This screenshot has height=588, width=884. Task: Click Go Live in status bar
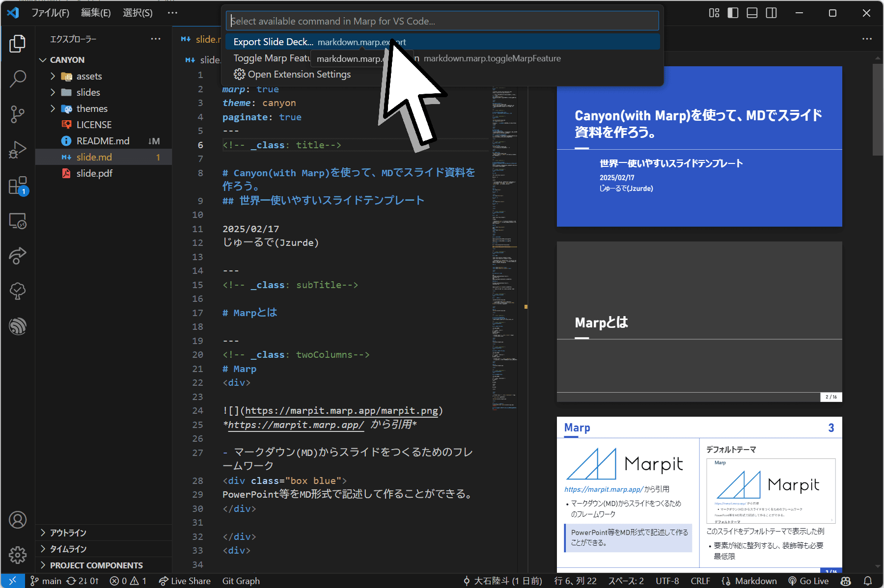[x=808, y=581]
